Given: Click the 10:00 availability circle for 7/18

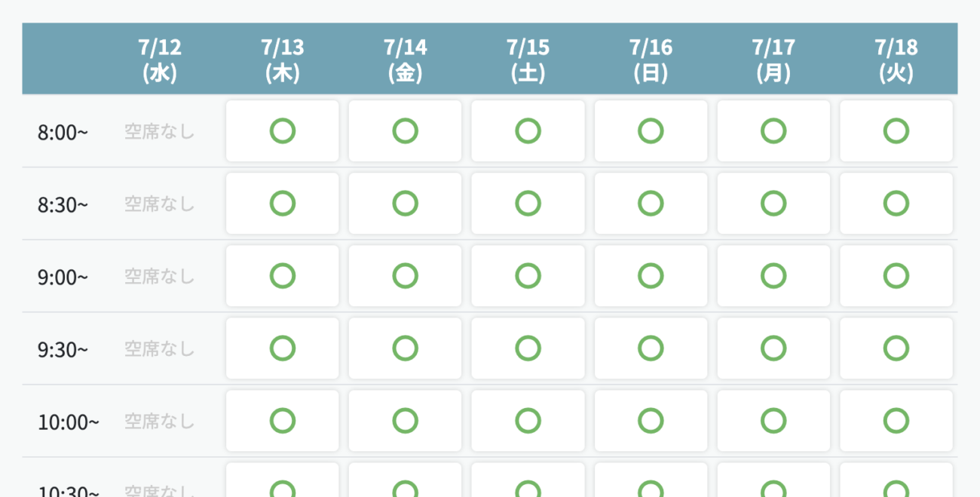Looking at the screenshot, I should pos(896,421).
